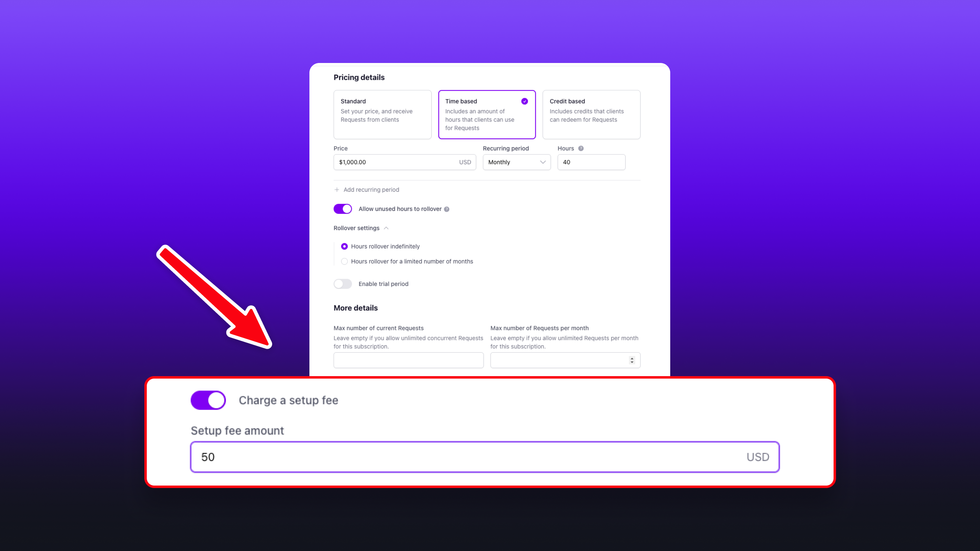Open the Monthly recurring period dropdown
Image resolution: width=980 pixels, height=551 pixels.
pyautogui.click(x=517, y=162)
